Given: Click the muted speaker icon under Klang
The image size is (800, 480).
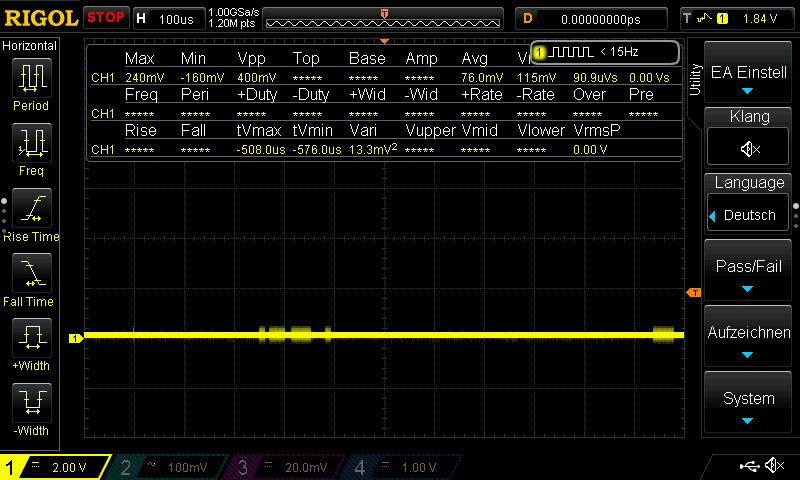Looking at the screenshot, I should [749, 148].
